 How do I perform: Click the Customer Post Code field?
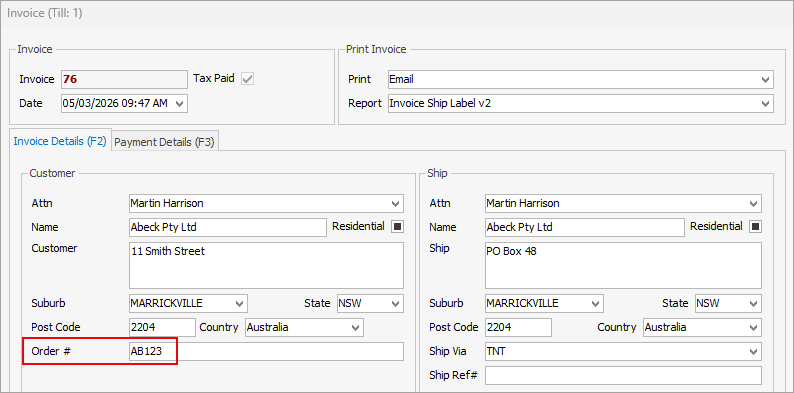(162, 328)
